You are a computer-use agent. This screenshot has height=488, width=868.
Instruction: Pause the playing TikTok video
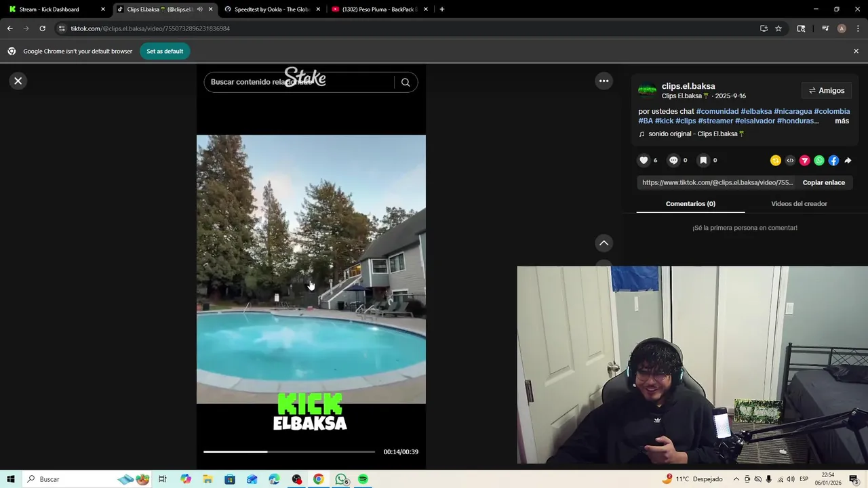(311, 269)
